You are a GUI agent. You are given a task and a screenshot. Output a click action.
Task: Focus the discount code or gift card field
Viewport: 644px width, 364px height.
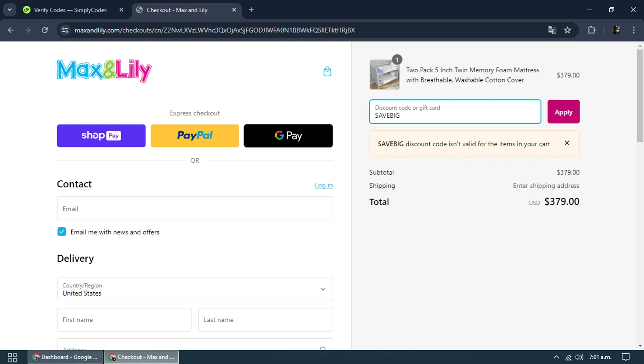pos(455,112)
